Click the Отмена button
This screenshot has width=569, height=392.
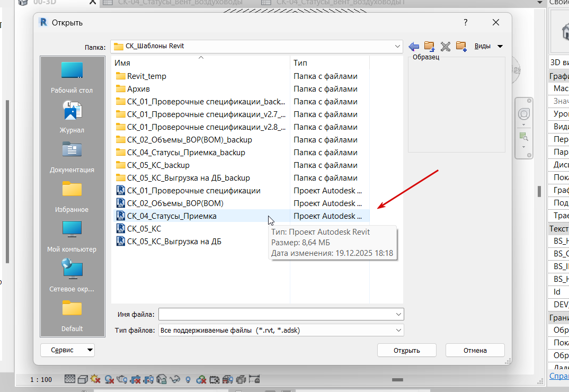[x=475, y=350]
